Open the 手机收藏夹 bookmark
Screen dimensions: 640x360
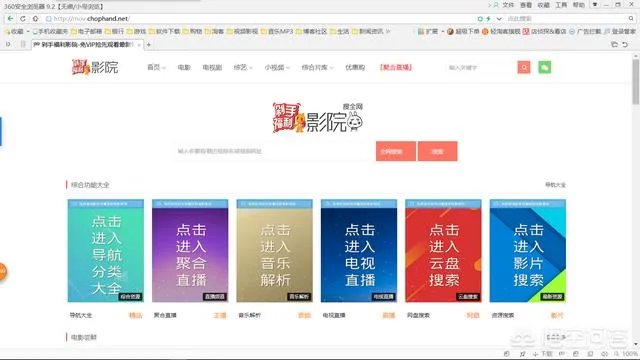(50, 31)
